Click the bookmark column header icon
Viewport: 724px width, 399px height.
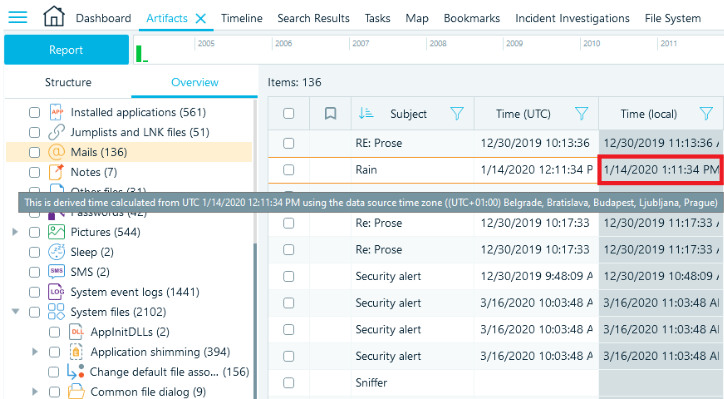pyautogui.click(x=331, y=114)
